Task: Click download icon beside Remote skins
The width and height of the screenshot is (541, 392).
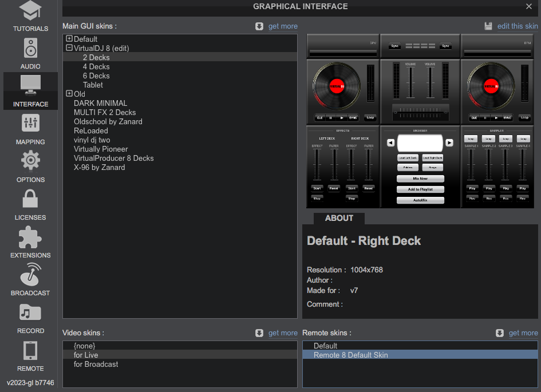Action: click(500, 333)
